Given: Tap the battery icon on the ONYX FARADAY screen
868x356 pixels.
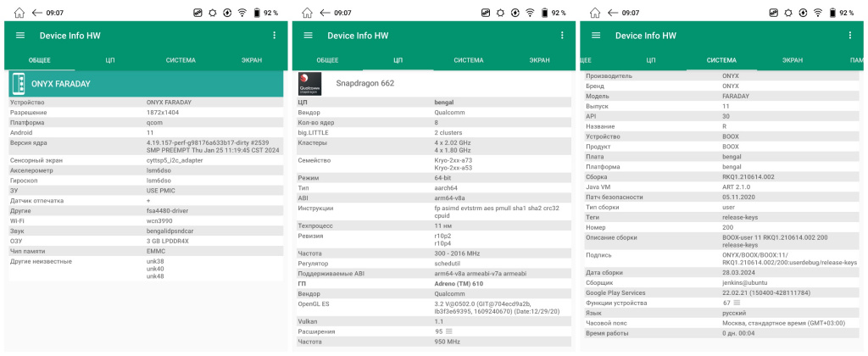Looking at the screenshot, I should click(x=257, y=13).
